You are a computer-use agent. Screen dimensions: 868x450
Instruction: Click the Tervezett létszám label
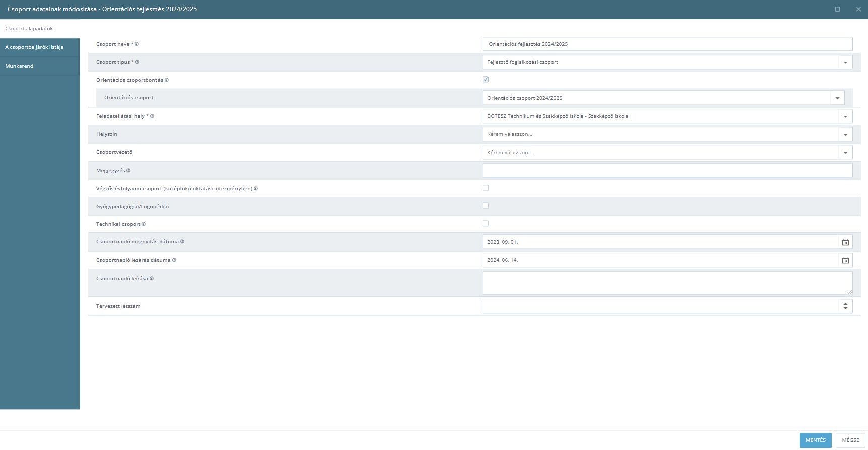click(x=118, y=306)
